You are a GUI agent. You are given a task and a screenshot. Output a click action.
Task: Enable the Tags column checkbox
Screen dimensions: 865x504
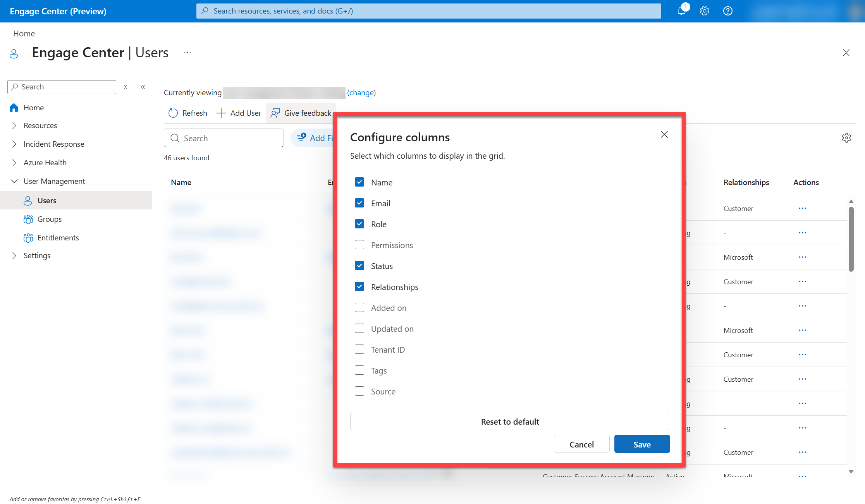tap(359, 370)
